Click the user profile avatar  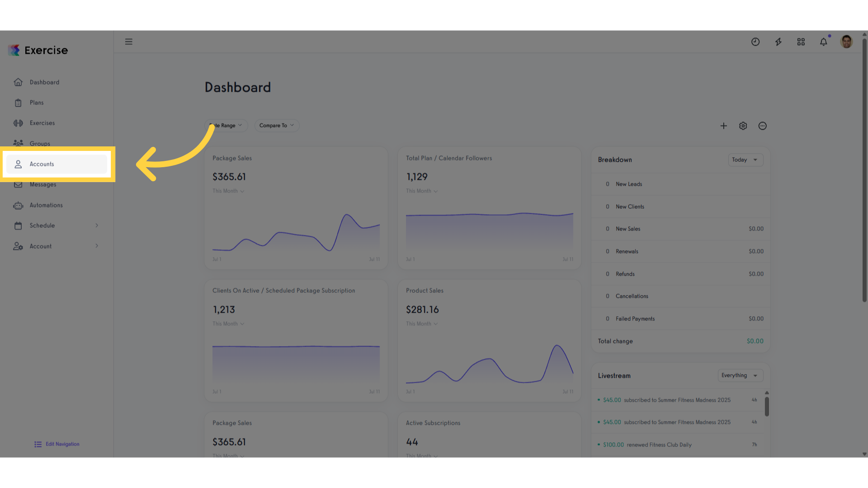tap(846, 42)
